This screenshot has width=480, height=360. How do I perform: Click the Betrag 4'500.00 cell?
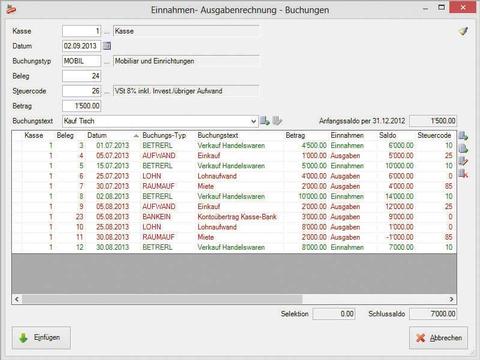[x=314, y=146]
